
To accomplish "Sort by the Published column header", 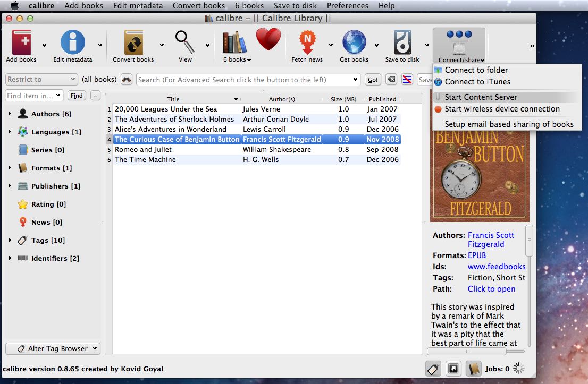I will 382,99.
